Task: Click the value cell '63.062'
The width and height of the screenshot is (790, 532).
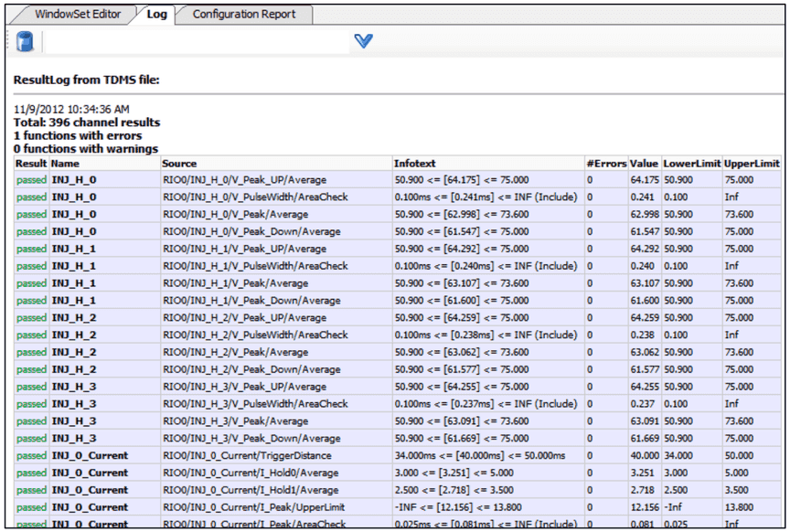Action: (x=645, y=352)
